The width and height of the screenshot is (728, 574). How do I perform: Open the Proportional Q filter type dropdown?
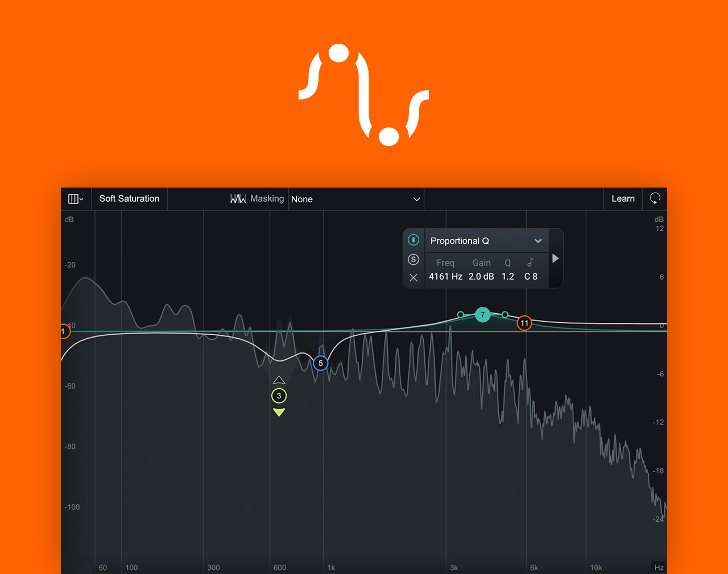[x=486, y=241]
